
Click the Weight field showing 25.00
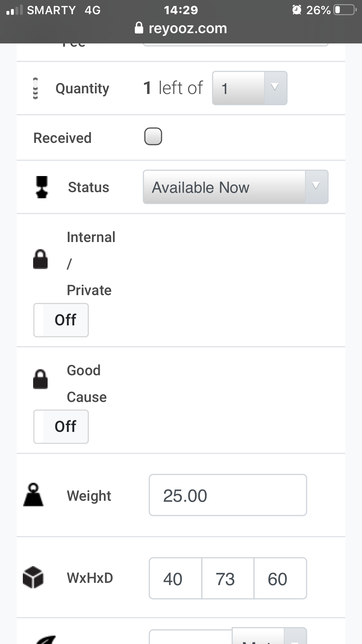pyautogui.click(x=228, y=495)
